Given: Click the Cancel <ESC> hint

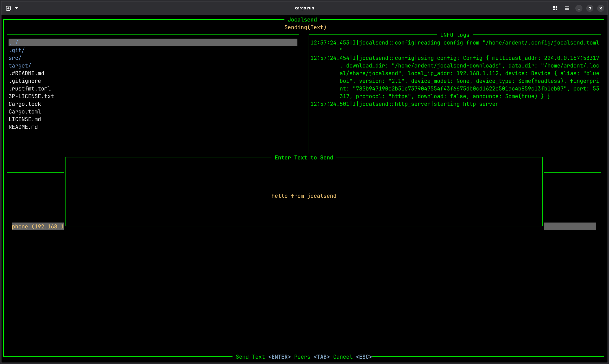Looking at the screenshot, I should [x=352, y=357].
